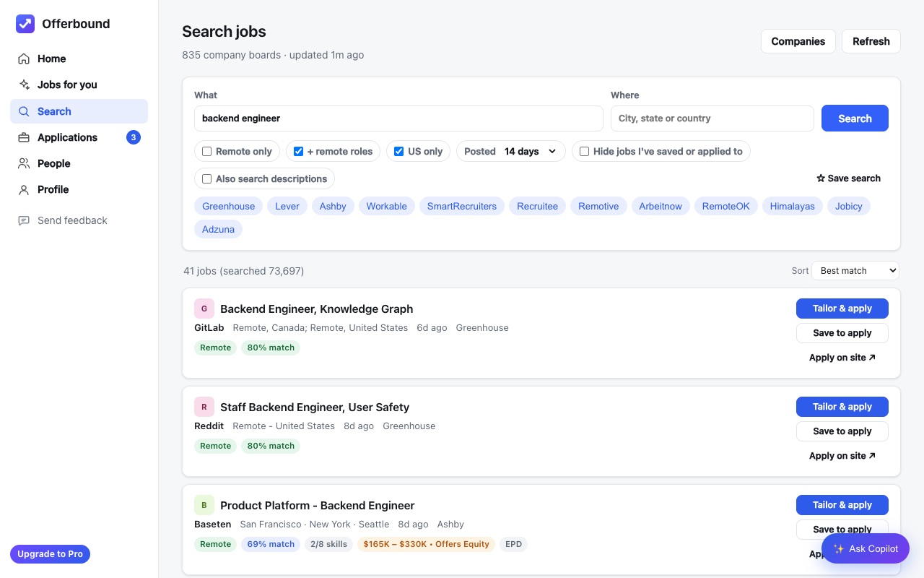Click the $165K – $330K salary tag

point(426,544)
